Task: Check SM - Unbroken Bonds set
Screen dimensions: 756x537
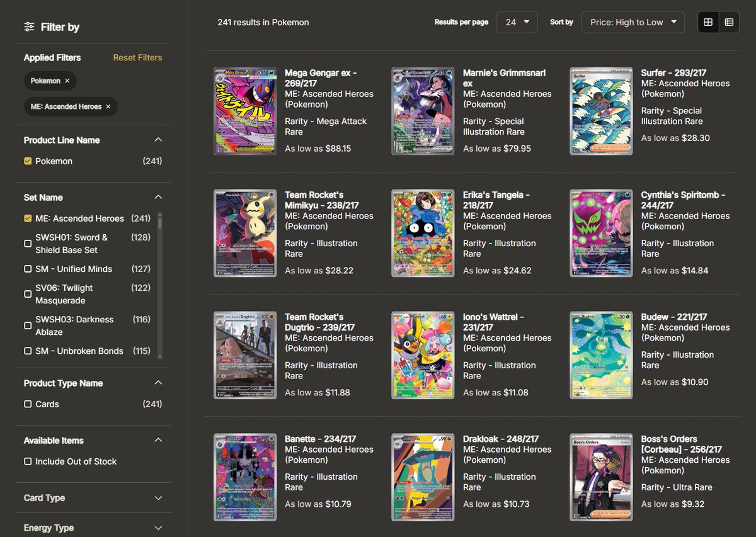Action: [28, 351]
